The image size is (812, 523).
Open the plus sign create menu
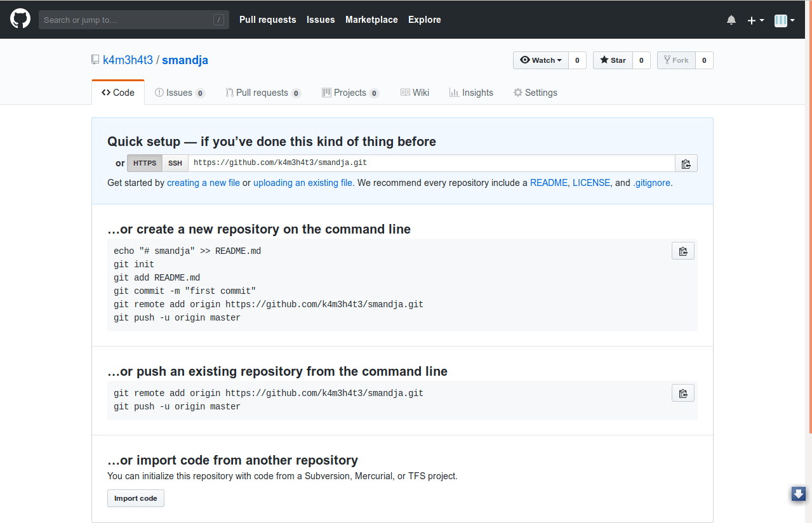755,20
